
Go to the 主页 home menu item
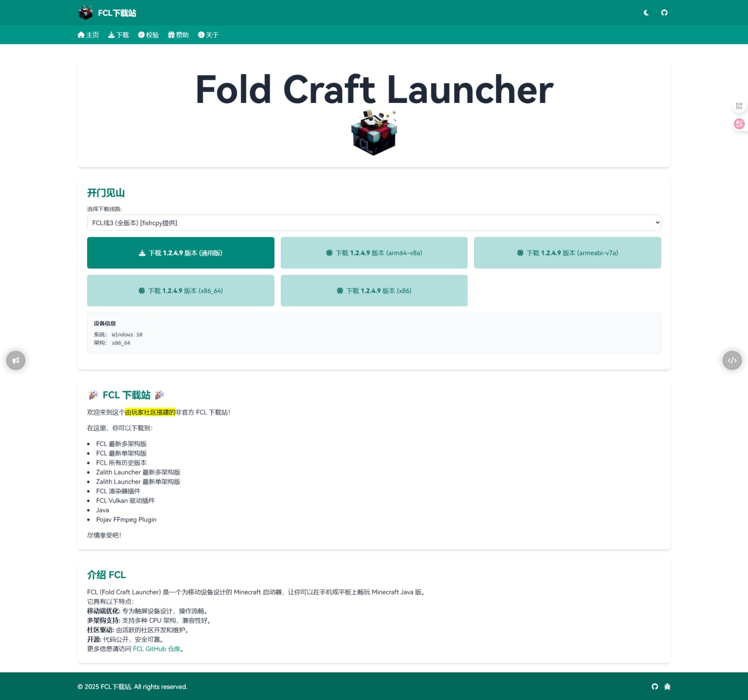pos(88,35)
